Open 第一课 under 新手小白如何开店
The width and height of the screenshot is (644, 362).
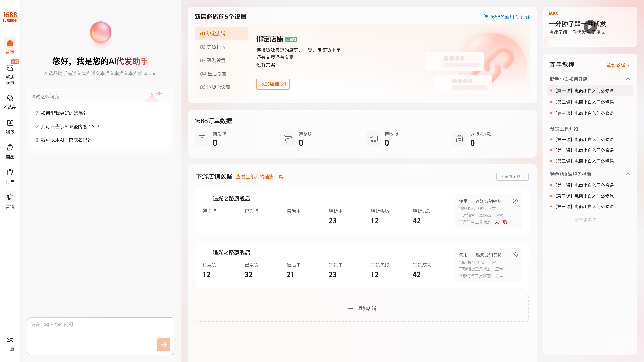tap(590, 90)
